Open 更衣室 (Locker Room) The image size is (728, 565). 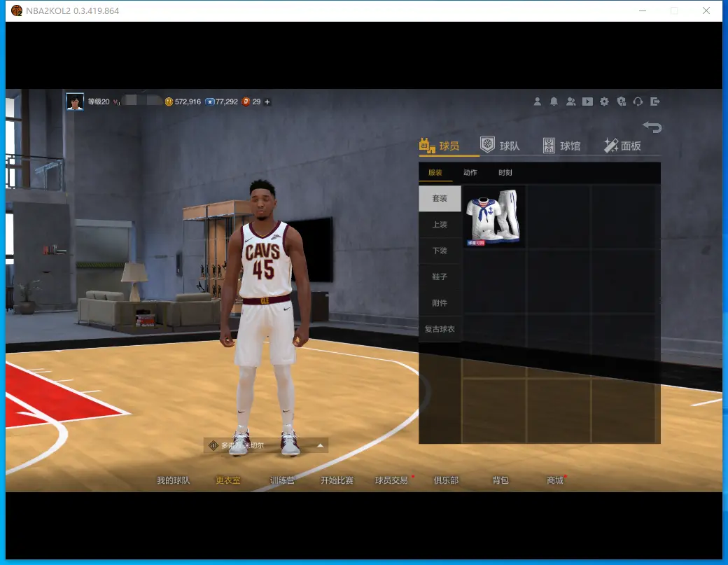(x=228, y=480)
